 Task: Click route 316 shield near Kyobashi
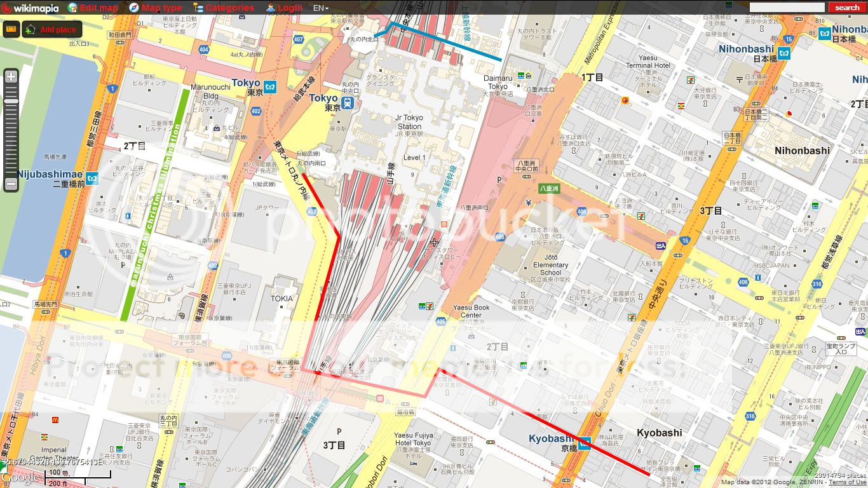[750, 416]
